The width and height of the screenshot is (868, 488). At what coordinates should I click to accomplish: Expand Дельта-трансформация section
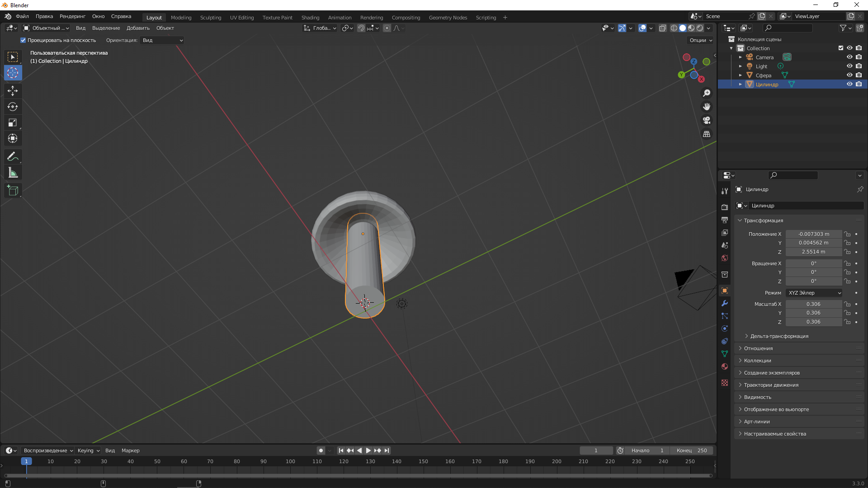(x=778, y=336)
